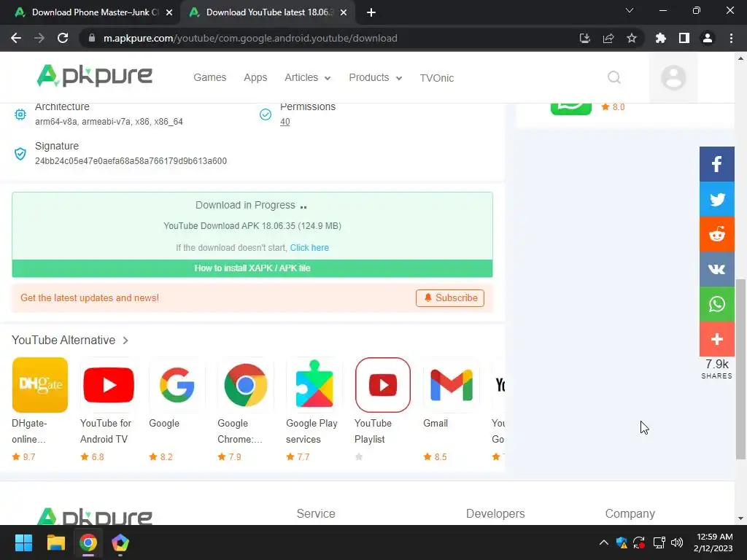Open the TVOnic menu item
The image size is (747, 560).
click(436, 78)
